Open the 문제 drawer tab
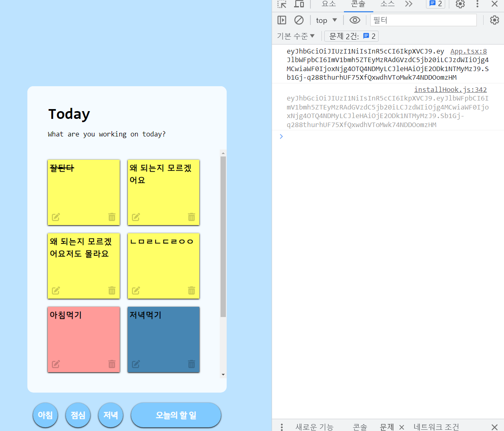 click(x=387, y=427)
